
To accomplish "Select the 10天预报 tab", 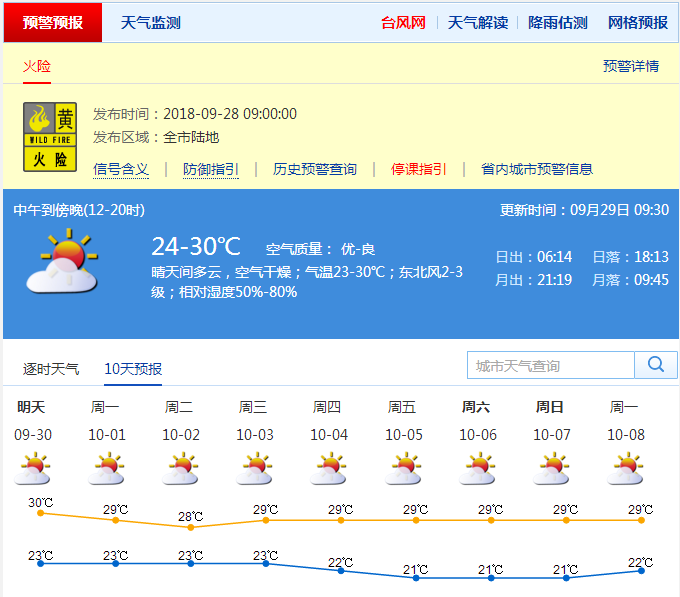I will pos(133,369).
